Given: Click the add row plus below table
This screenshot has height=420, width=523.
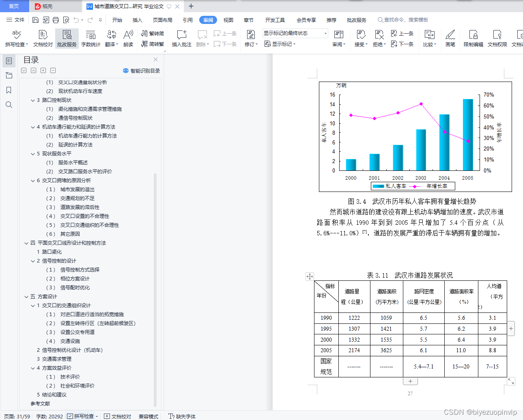Looking at the screenshot, I should coord(410,381).
